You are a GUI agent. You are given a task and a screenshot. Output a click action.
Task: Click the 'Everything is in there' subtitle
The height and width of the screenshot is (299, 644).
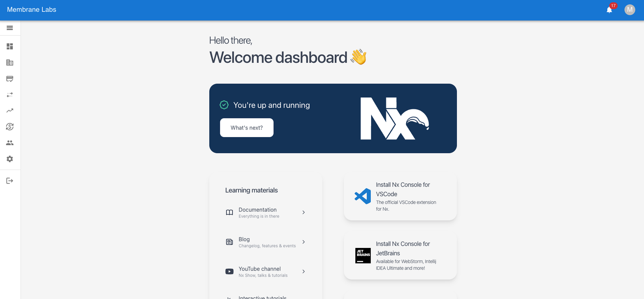click(259, 216)
